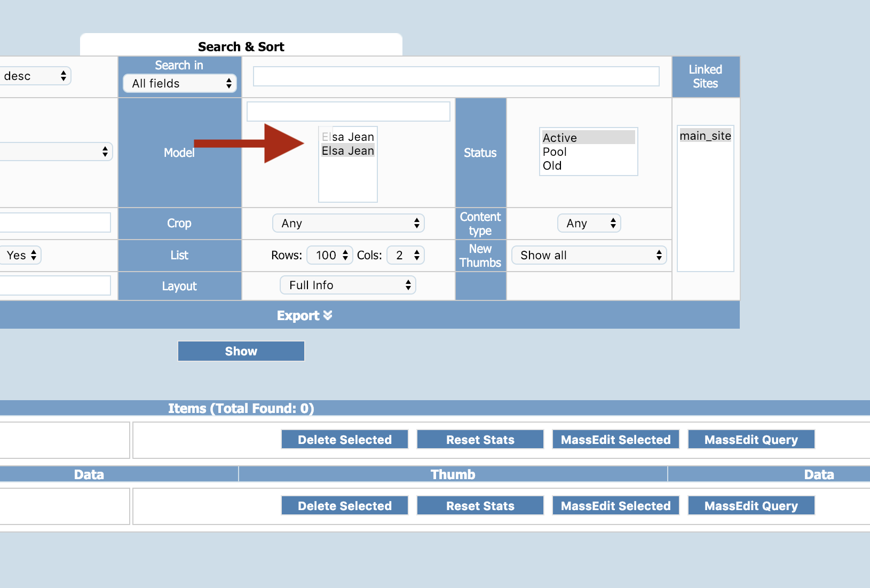Click the Thumb column header
Screen dimensions: 870x588
453,474
